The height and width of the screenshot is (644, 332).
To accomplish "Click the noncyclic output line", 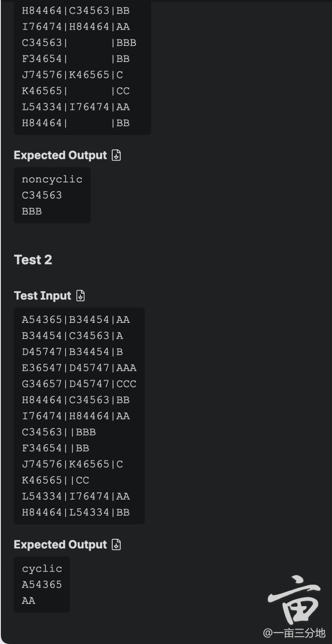I will pos(52,179).
